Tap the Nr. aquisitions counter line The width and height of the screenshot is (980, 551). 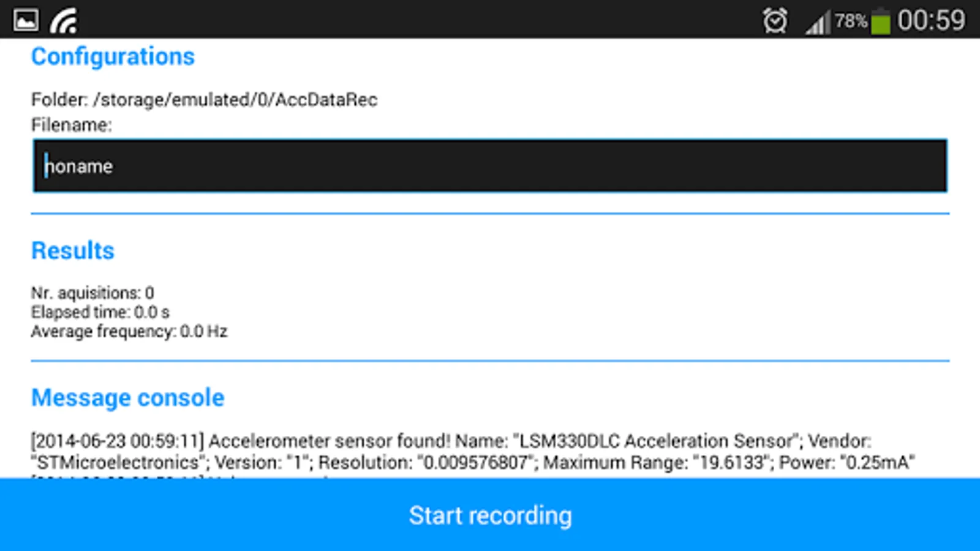(x=92, y=293)
